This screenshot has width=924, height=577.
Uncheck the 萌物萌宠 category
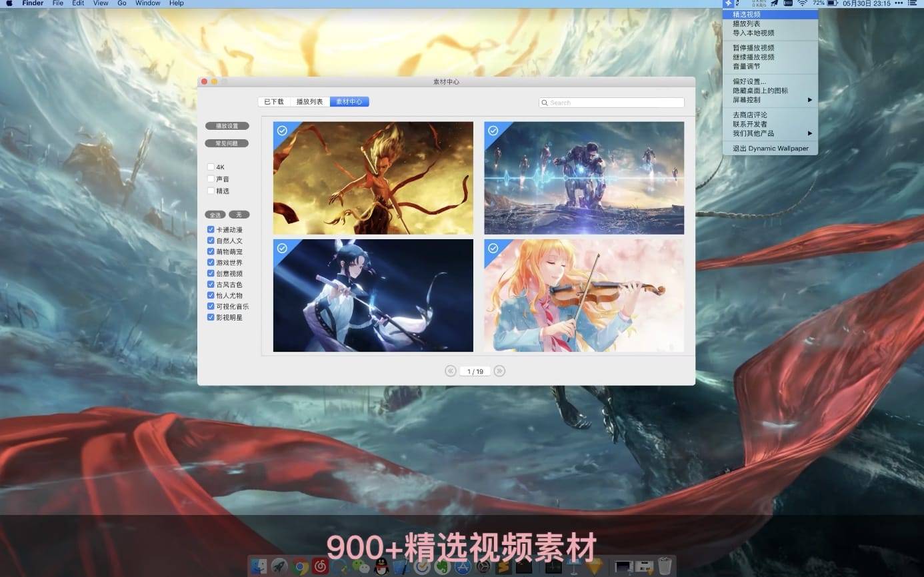tap(211, 252)
